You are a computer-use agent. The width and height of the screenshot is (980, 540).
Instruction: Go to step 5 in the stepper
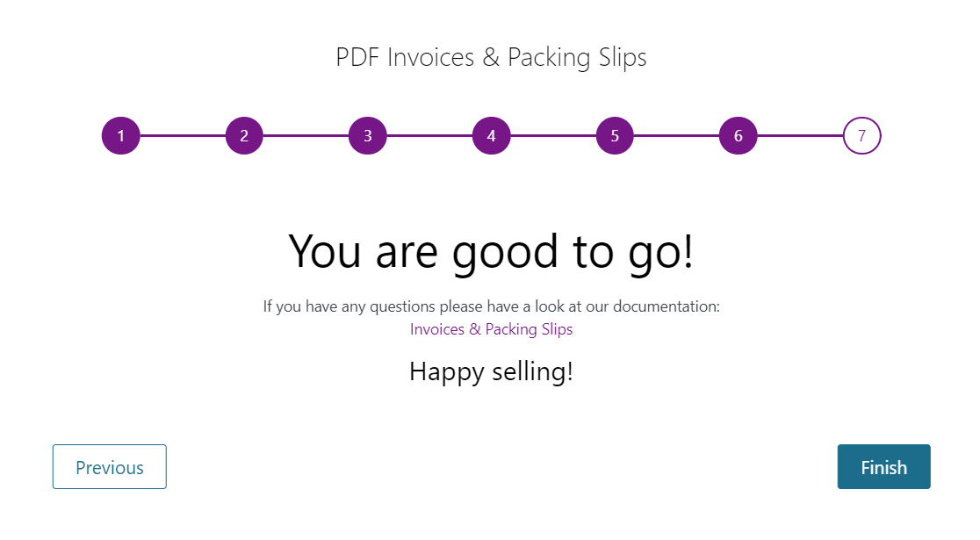point(615,135)
